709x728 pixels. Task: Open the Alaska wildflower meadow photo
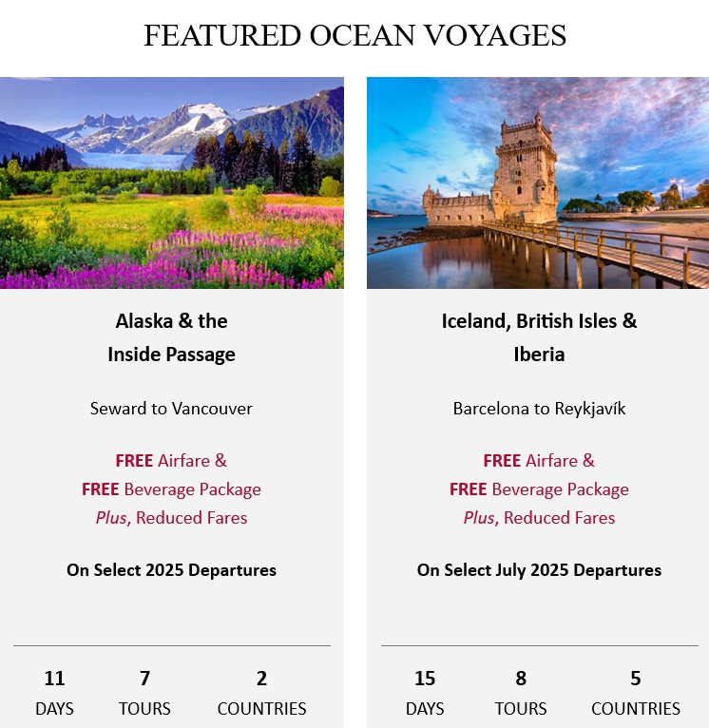click(171, 182)
